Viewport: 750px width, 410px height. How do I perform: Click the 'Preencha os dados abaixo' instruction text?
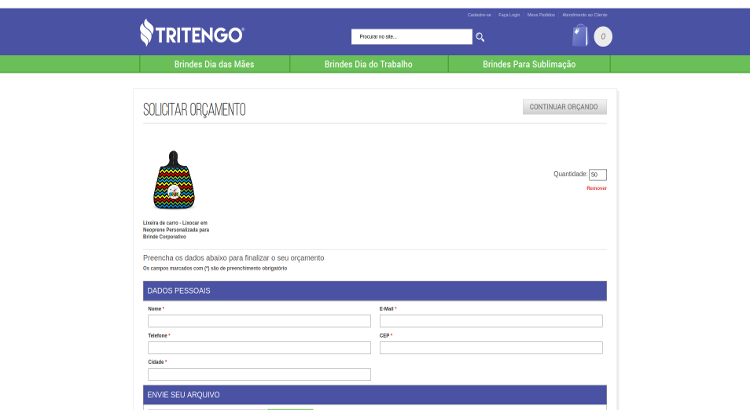tap(233, 258)
